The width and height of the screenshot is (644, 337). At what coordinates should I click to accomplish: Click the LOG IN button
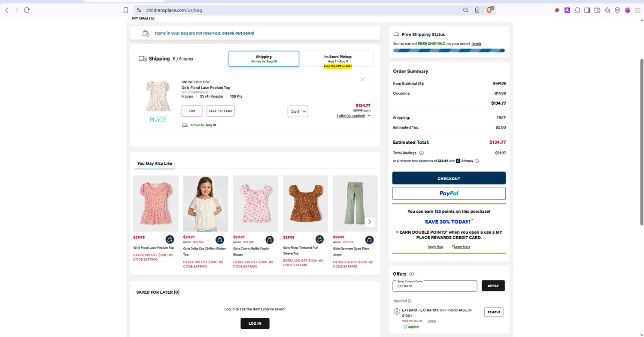pyautogui.click(x=255, y=323)
